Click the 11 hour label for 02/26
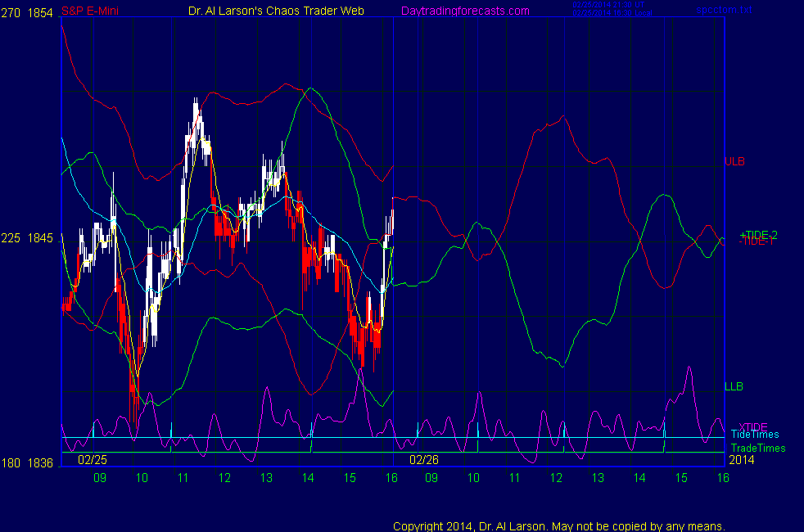804x532 pixels. [515, 478]
